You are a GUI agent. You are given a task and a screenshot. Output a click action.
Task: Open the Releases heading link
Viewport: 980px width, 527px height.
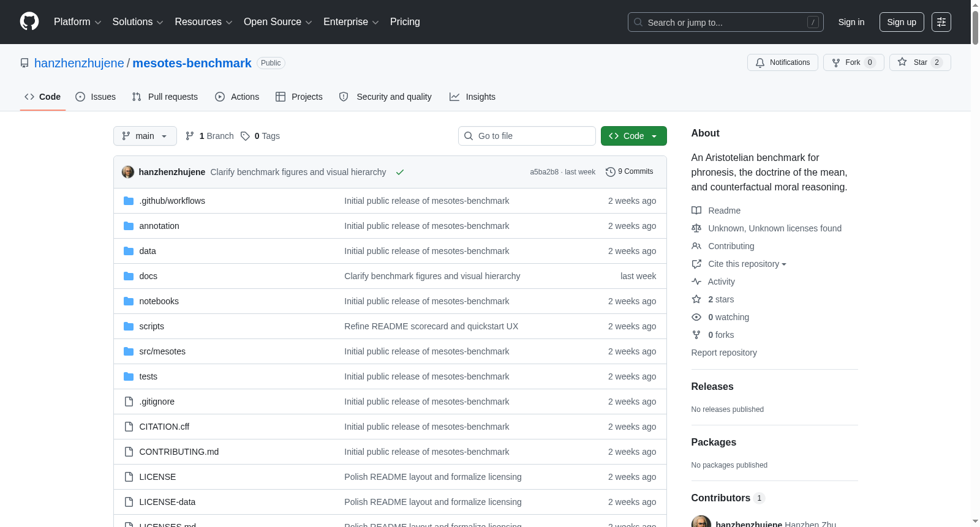click(712, 387)
